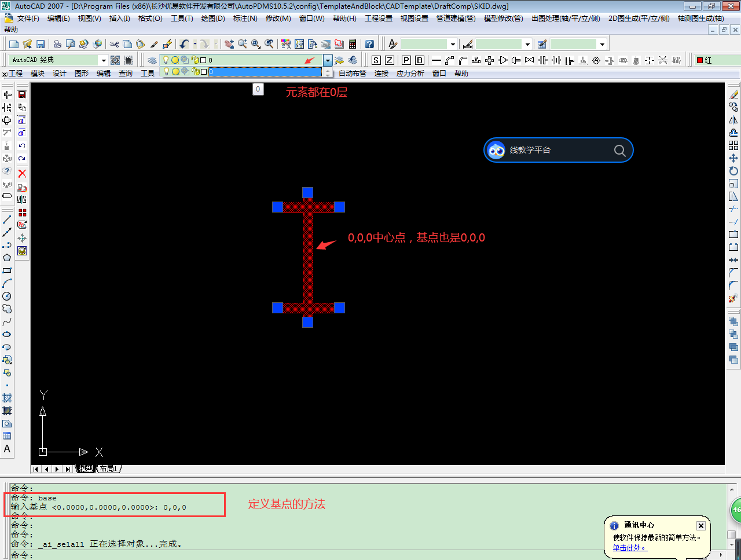The width and height of the screenshot is (741, 560).
Task: Click the command window scroll up arrow
Action: click(x=731, y=489)
